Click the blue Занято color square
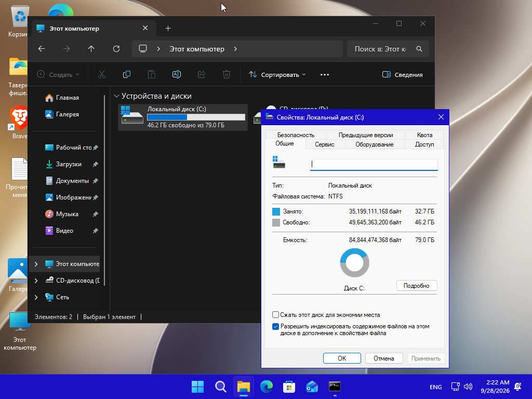 click(276, 212)
